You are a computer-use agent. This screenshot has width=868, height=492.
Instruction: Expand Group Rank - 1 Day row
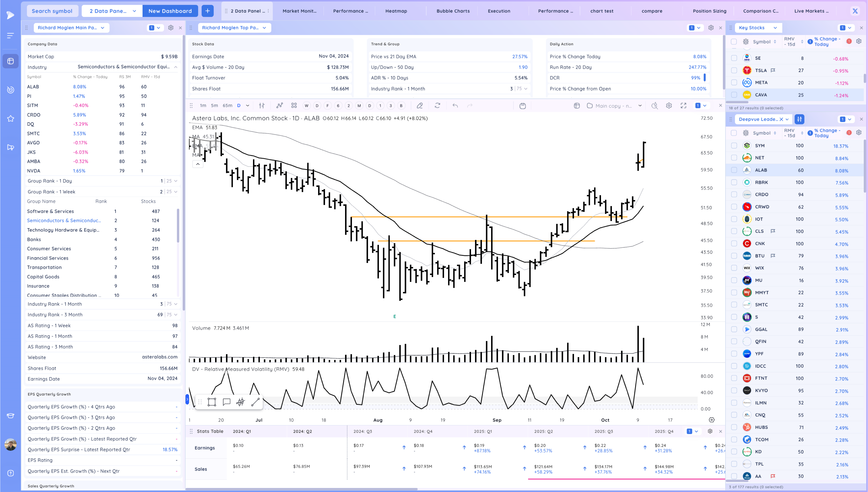[x=176, y=181]
